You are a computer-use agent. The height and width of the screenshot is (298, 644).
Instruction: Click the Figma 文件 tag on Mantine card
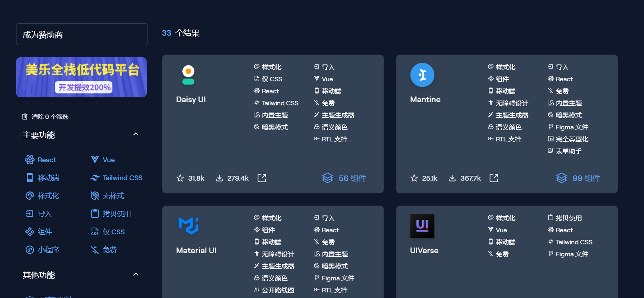pyautogui.click(x=568, y=127)
